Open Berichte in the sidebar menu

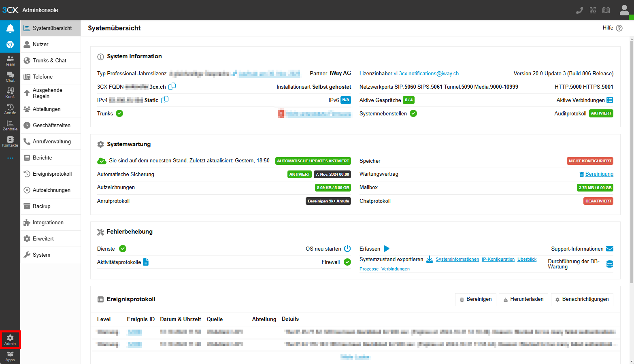(51, 158)
